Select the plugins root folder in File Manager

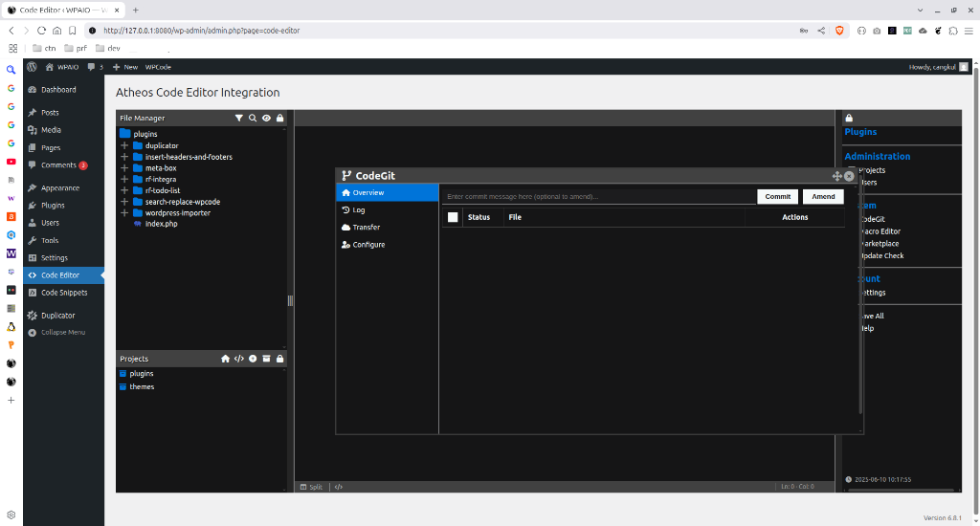145,134
